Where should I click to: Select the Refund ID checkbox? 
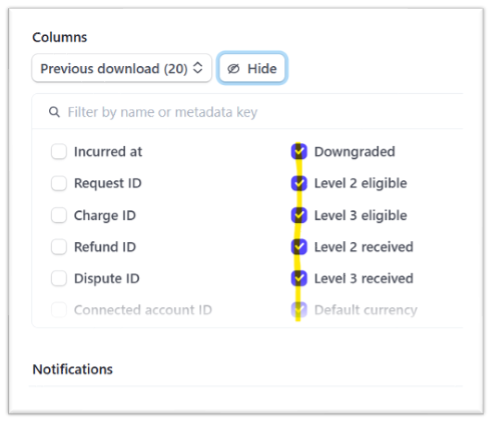pyautogui.click(x=59, y=247)
